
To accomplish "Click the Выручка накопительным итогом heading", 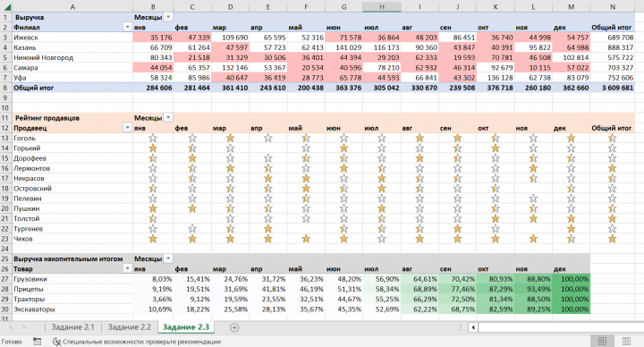I will 68,258.
